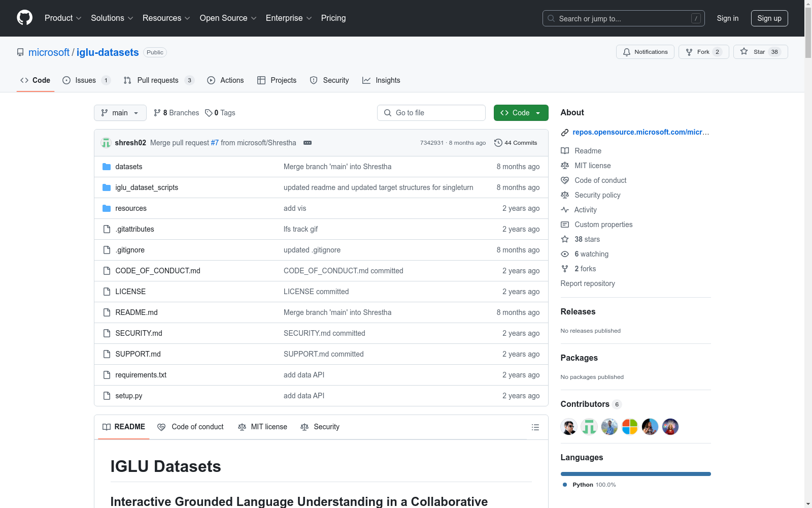The width and height of the screenshot is (812, 508).
Task: Open the Security repository tab
Action: [329, 80]
